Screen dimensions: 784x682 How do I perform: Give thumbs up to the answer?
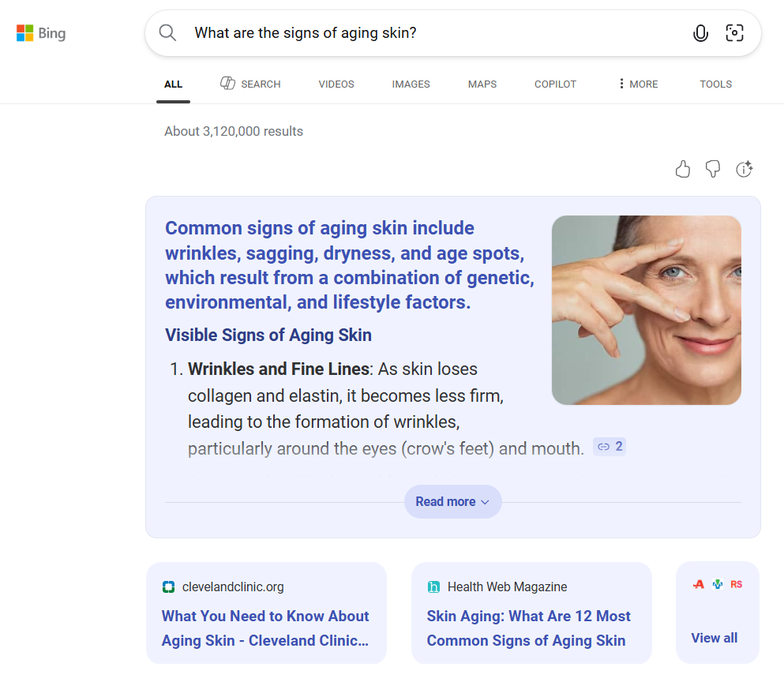(x=683, y=169)
